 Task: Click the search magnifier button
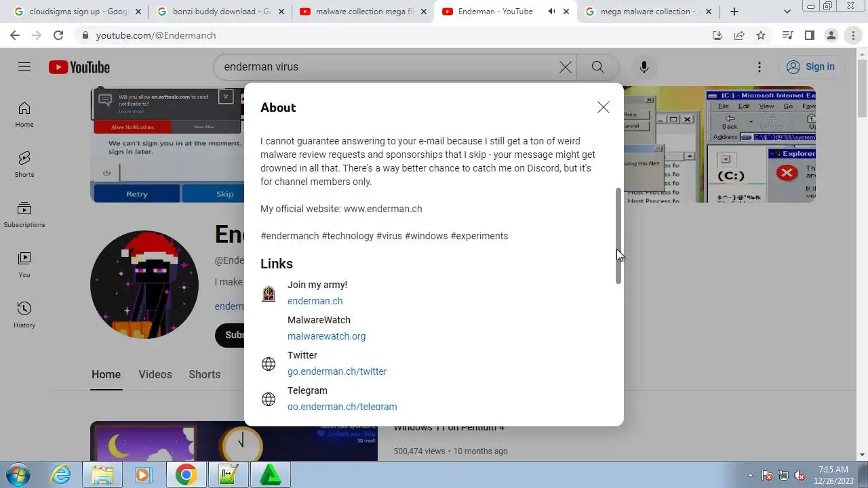pos(597,66)
